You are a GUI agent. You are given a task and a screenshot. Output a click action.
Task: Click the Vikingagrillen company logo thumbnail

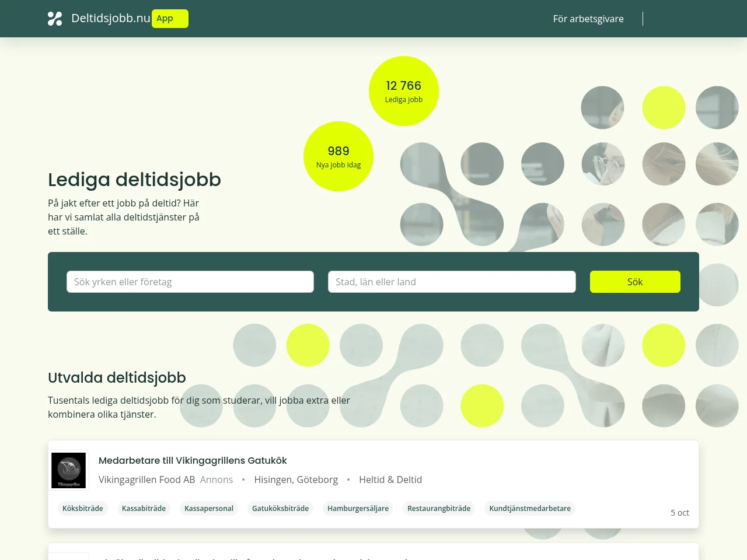[x=68, y=470]
